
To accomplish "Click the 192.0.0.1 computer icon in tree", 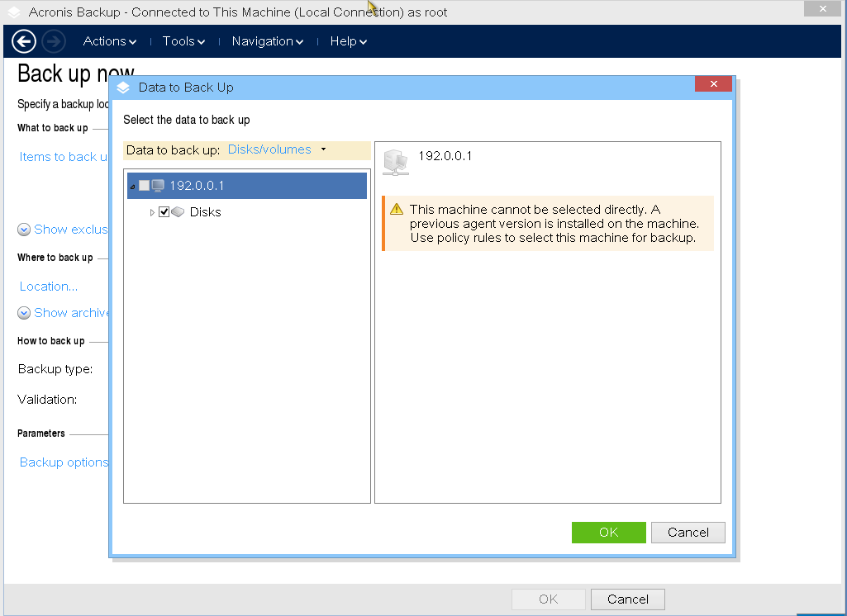I will pos(158,186).
